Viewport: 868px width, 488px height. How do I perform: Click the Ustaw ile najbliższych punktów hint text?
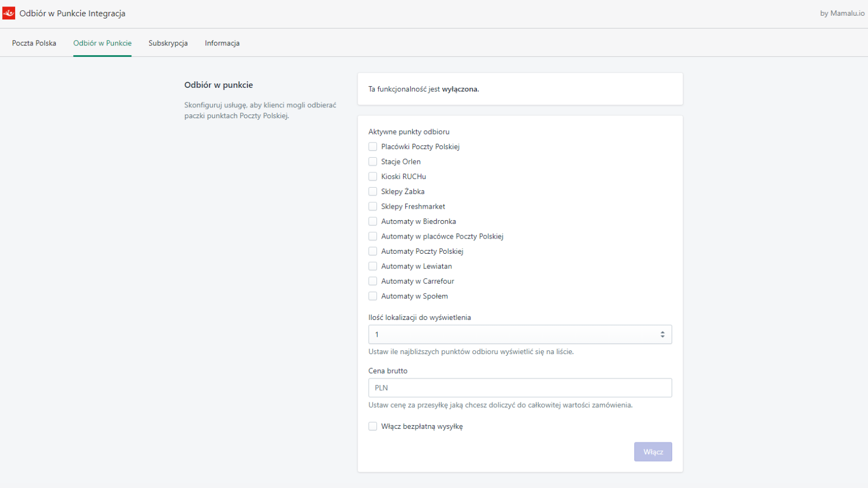tap(471, 352)
